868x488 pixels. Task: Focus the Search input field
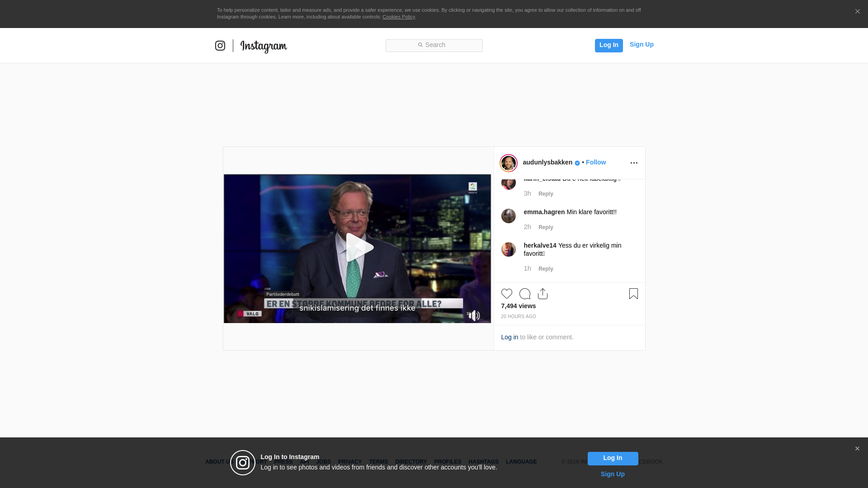pos(434,46)
